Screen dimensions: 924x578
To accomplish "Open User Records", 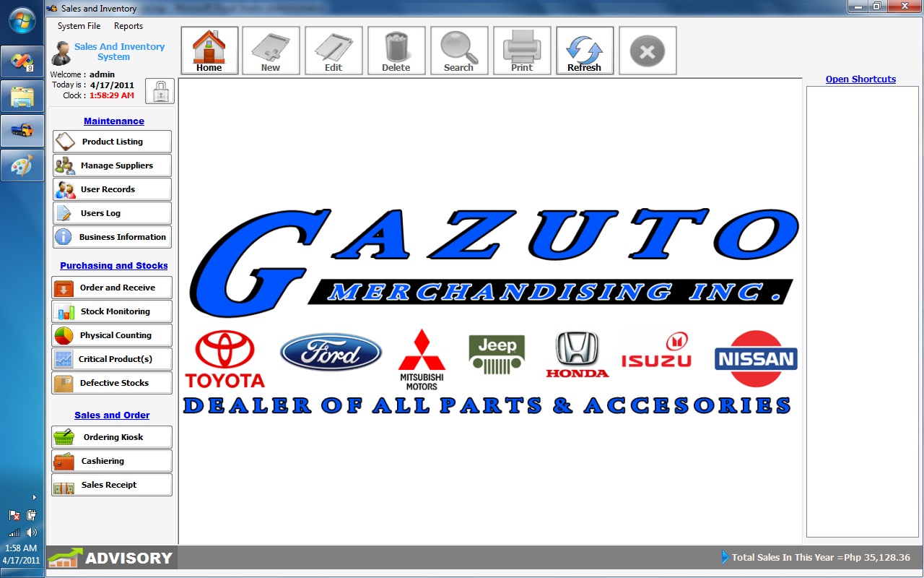I will [112, 189].
